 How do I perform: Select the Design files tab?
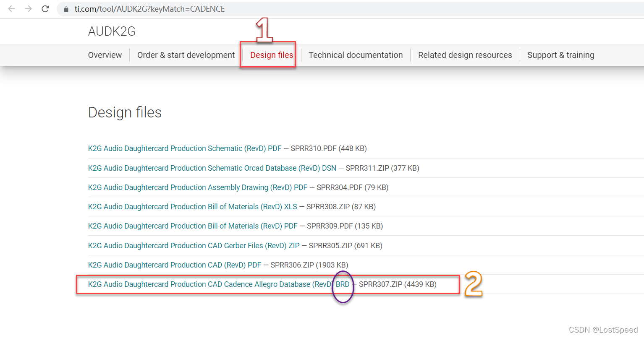pos(271,55)
